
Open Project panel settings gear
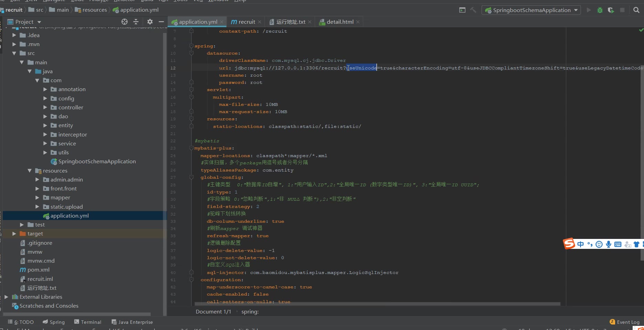[x=150, y=22]
